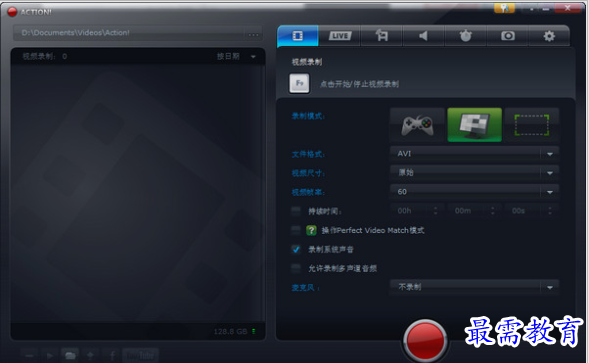
Task: Uncheck the 录制系统声音 checkbox
Action: click(x=296, y=249)
